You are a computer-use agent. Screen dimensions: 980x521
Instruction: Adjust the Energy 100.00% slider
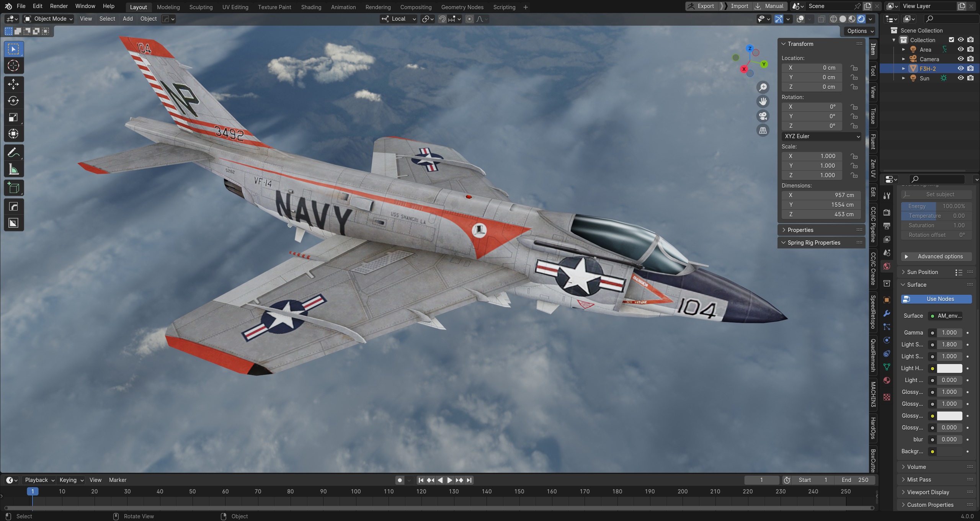936,206
